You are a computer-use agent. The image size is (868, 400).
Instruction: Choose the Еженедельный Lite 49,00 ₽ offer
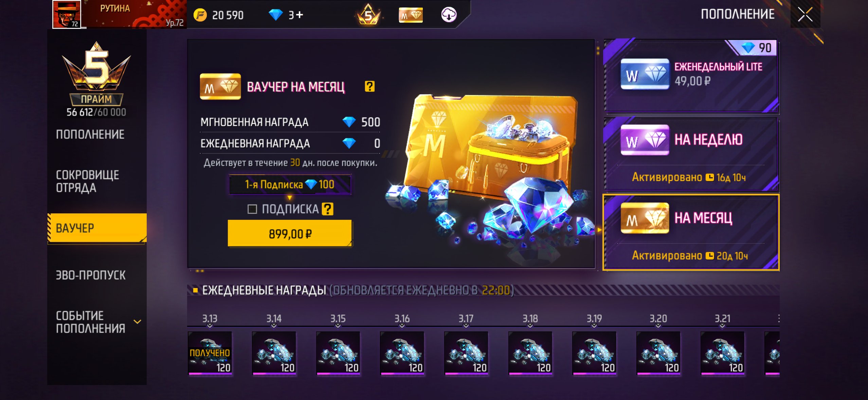(691, 76)
